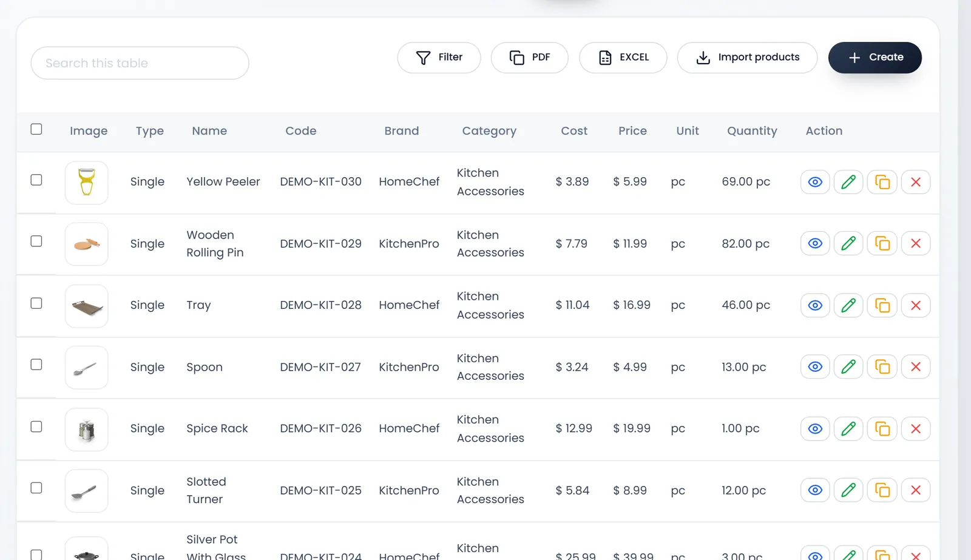The image size is (971, 560).
Task: Check the Spice Rack row checkbox
Action: [x=36, y=427]
